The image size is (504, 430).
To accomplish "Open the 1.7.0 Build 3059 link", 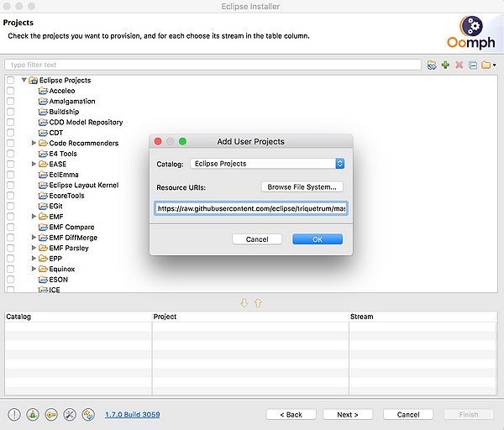I will pos(133,415).
